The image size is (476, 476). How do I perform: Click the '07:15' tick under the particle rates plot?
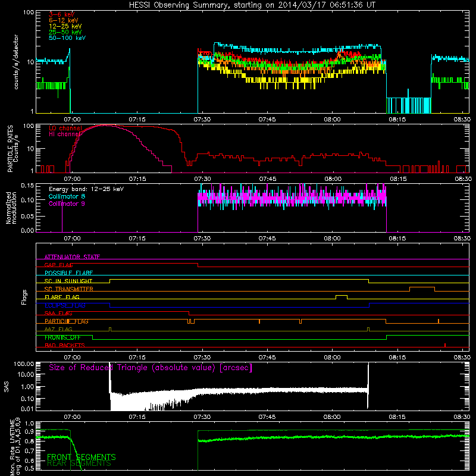(137, 179)
